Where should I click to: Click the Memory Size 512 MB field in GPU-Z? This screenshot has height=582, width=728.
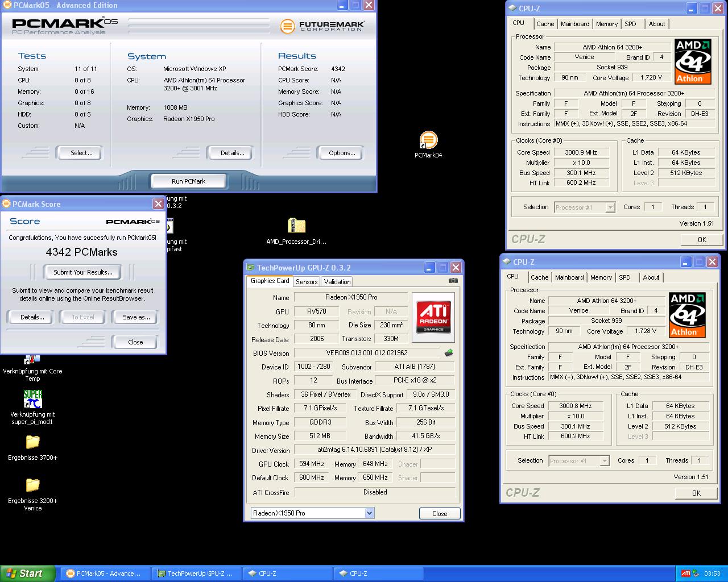pyautogui.click(x=319, y=436)
